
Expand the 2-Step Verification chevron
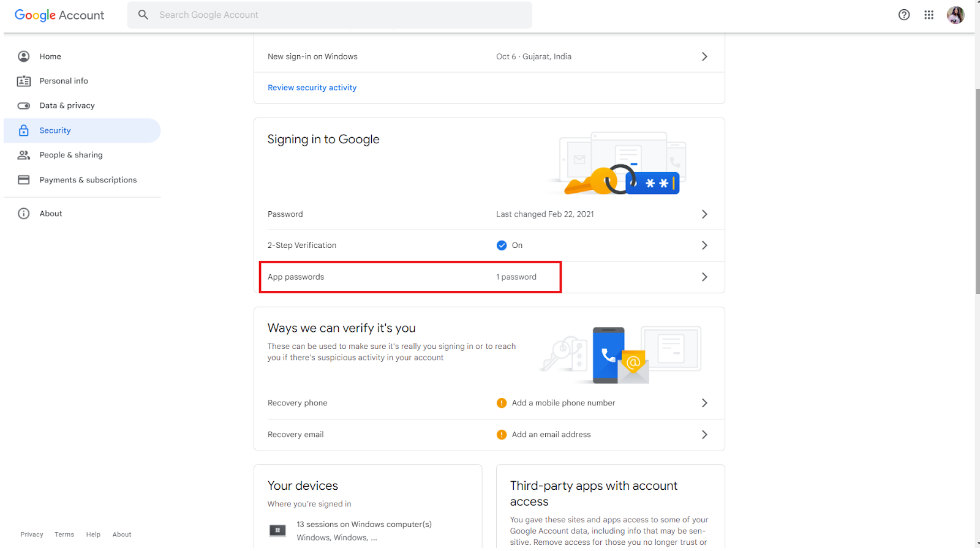click(704, 246)
